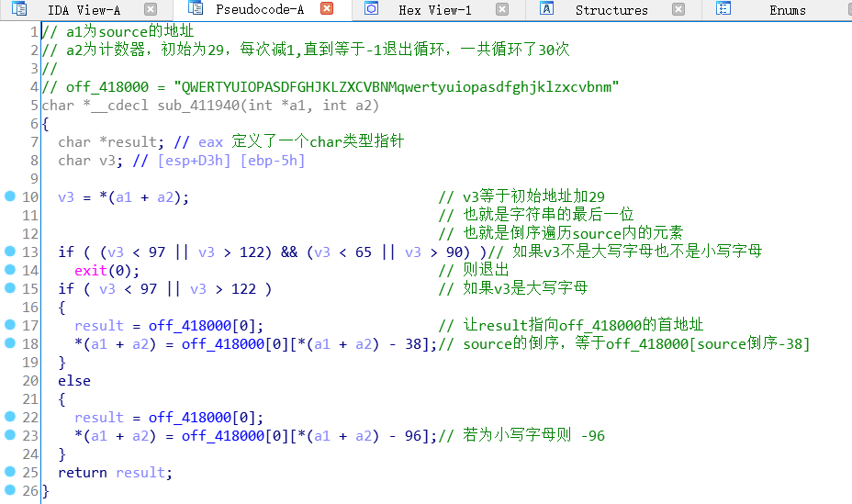Viewport: 852px width, 504px height.
Task: Toggle breakpoint dot on line 17
Action: pyautogui.click(x=10, y=325)
